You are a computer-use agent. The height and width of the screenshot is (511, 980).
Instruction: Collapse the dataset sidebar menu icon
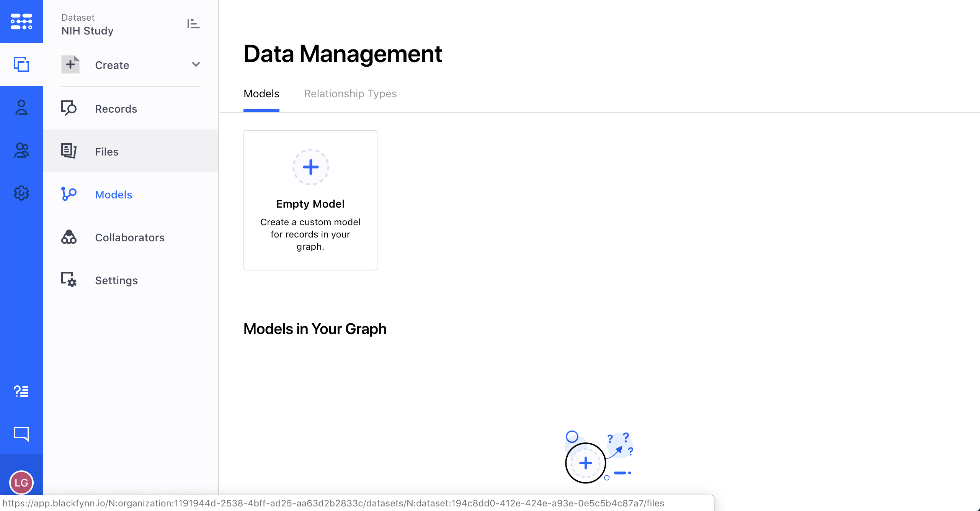click(x=193, y=24)
